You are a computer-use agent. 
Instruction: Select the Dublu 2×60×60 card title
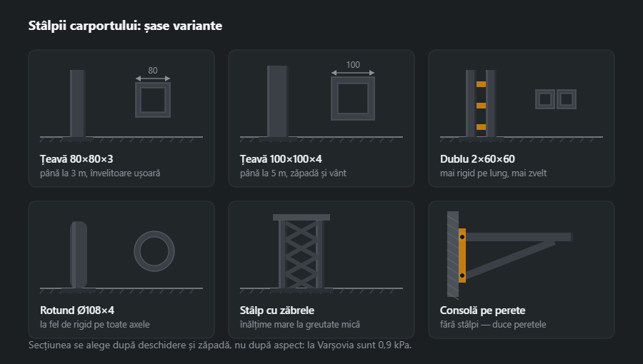pyautogui.click(x=477, y=159)
